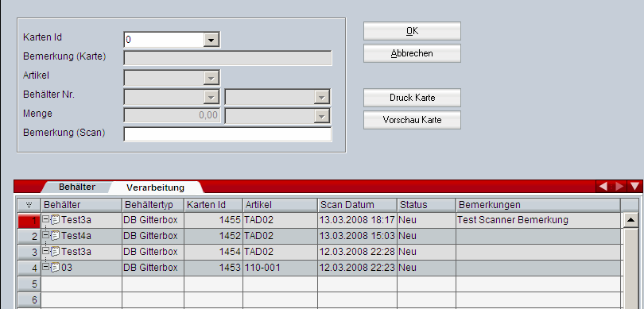
Task: Select row header number 3
Action: (x=29, y=252)
